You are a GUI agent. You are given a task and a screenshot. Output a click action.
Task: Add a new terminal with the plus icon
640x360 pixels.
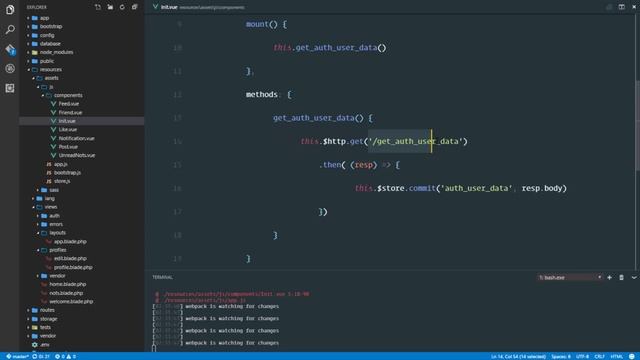point(609,278)
